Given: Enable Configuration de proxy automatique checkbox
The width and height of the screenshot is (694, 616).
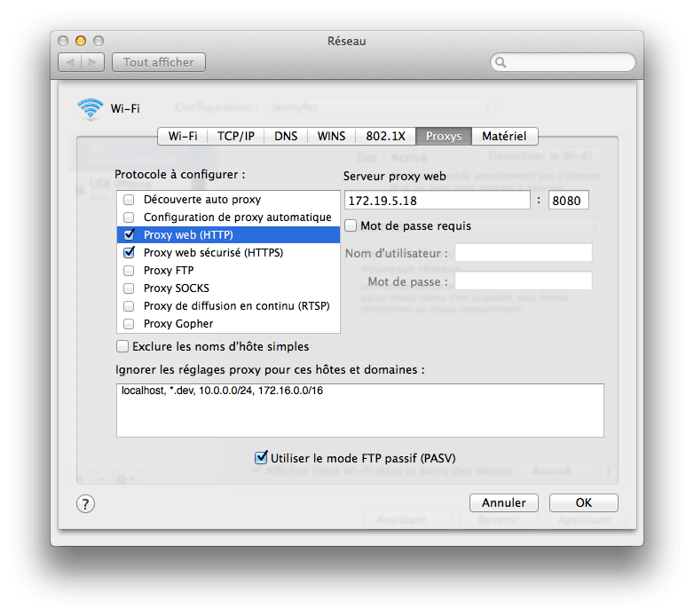Looking at the screenshot, I should (x=129, y=217).
